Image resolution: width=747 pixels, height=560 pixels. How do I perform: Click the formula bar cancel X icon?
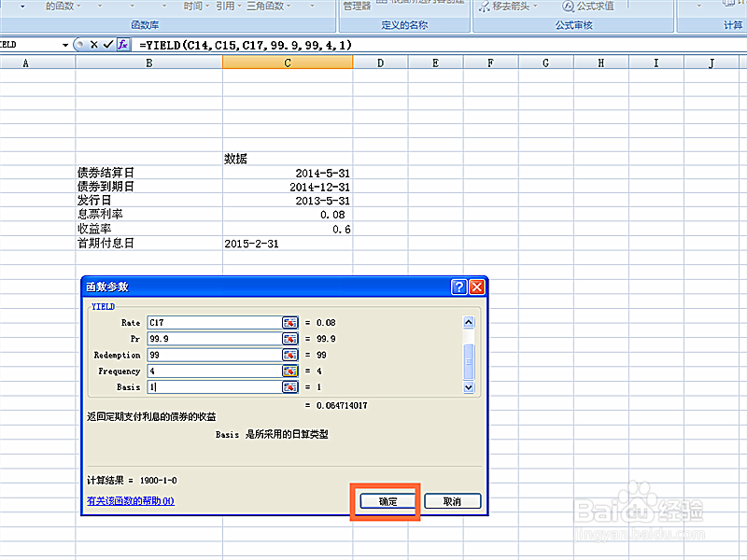point(94,45)
